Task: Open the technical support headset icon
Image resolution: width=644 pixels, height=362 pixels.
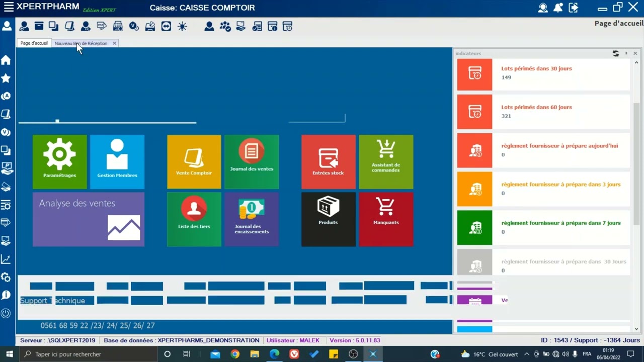Action: tap(543, 8)
